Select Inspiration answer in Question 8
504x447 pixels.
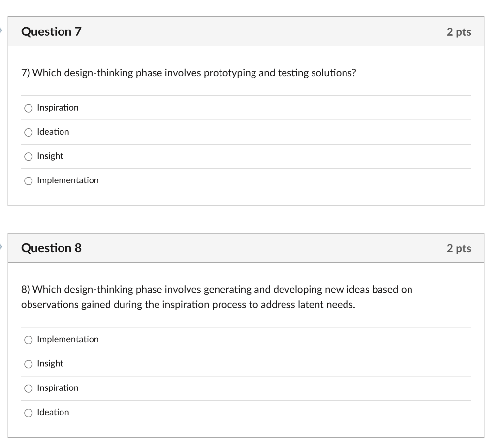pyautogui.click(x=28, y=388)
